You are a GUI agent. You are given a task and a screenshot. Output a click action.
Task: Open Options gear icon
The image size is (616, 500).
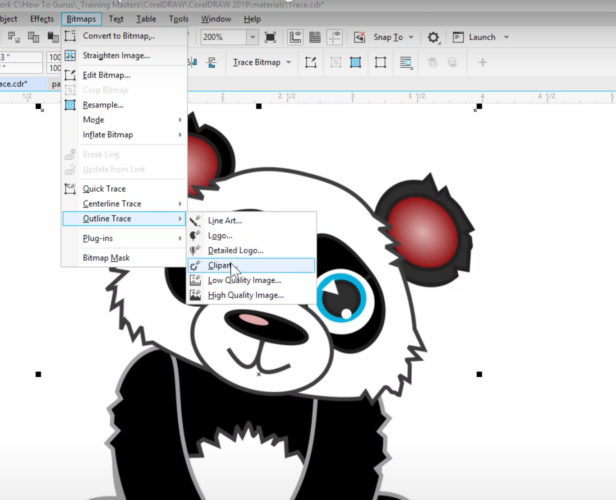click(433, 37)
